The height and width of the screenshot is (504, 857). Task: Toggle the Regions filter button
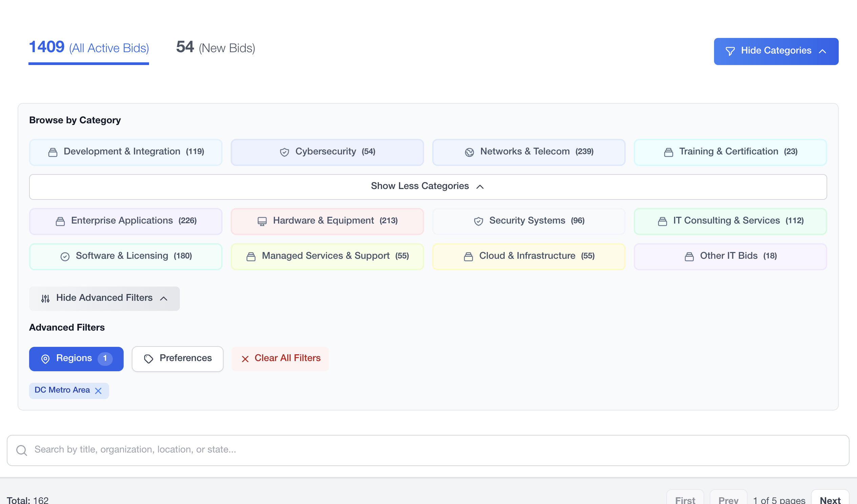tap(76, 358)
